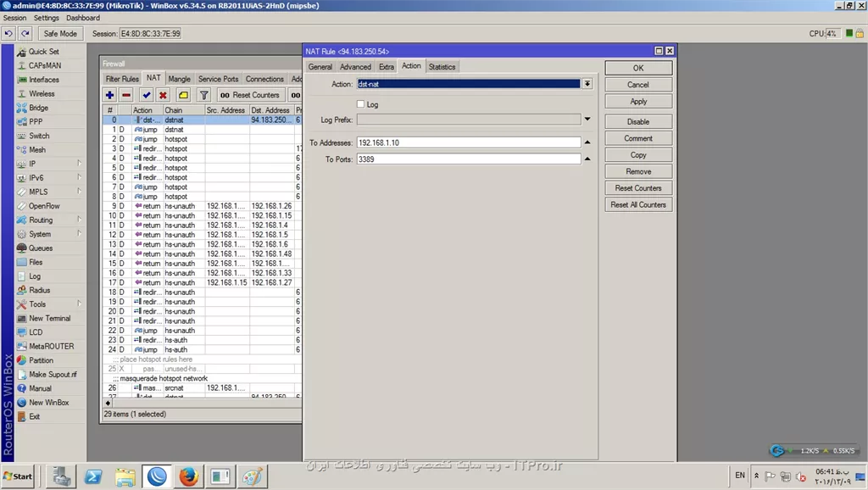Open OpenFlow menu entry

44,206
